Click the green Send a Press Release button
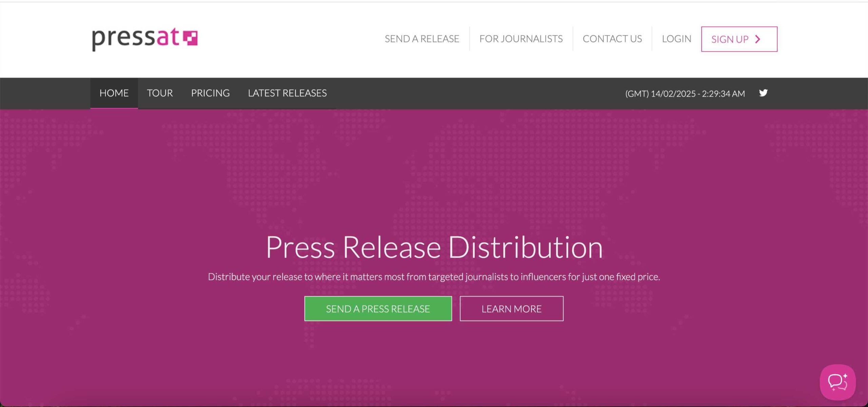The height and width of the screenshot is (407, 868). pos(378,309)
